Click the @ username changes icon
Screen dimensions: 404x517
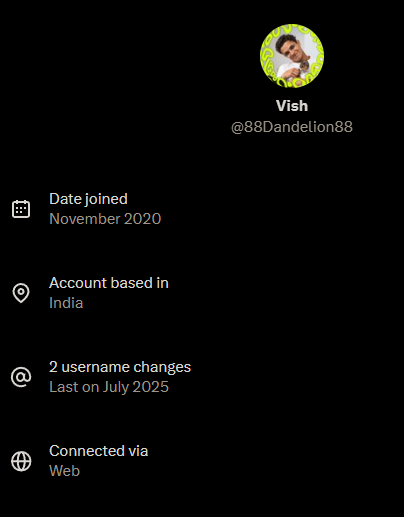pos(21,377)
